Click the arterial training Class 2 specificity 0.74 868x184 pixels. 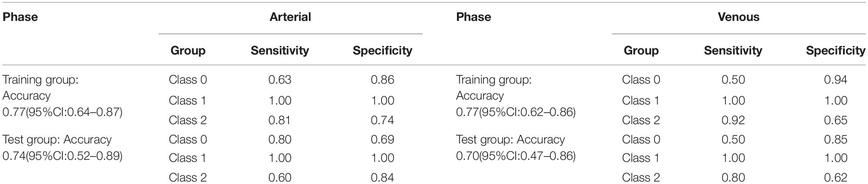(382, 120)
